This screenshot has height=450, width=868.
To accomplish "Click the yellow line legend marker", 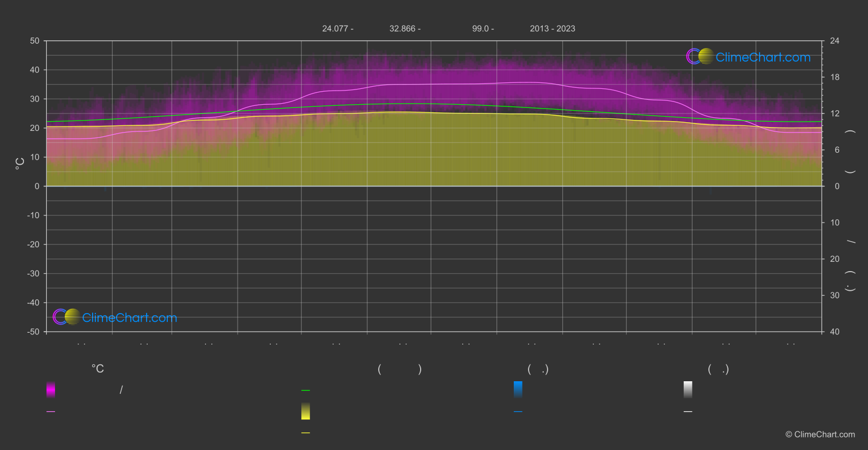I will click(x=306, y=433).
